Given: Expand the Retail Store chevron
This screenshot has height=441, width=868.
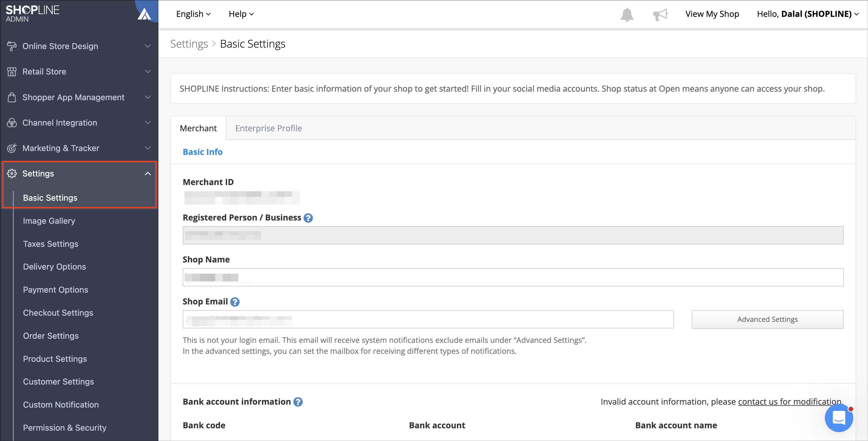Looking at the screenshot, I should (148, 72).
